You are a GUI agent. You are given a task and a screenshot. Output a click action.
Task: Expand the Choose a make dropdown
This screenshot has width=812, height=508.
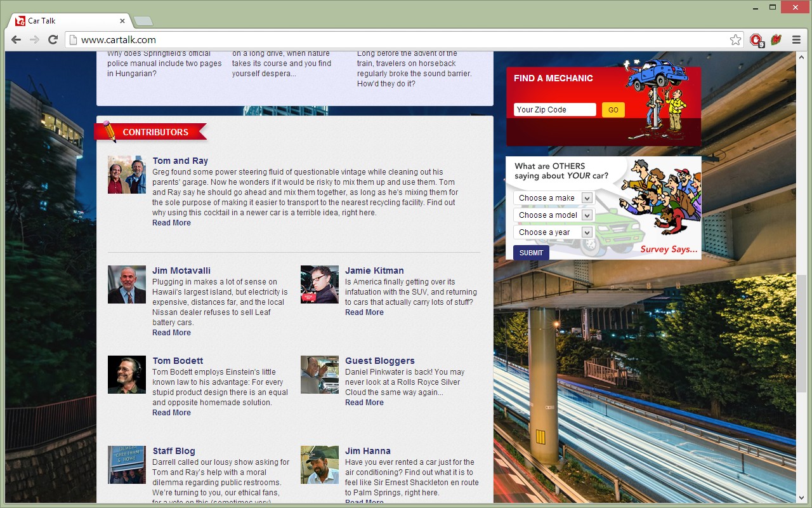click(553, 198)
